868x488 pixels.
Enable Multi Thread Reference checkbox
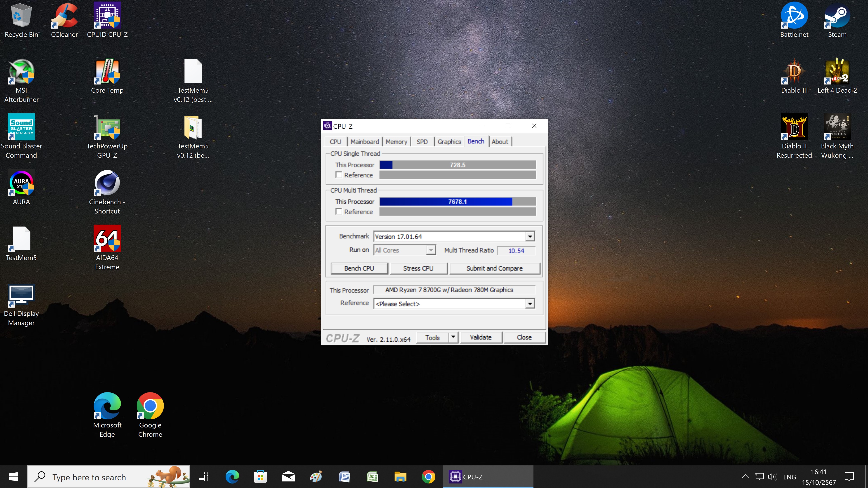[339, 211]
